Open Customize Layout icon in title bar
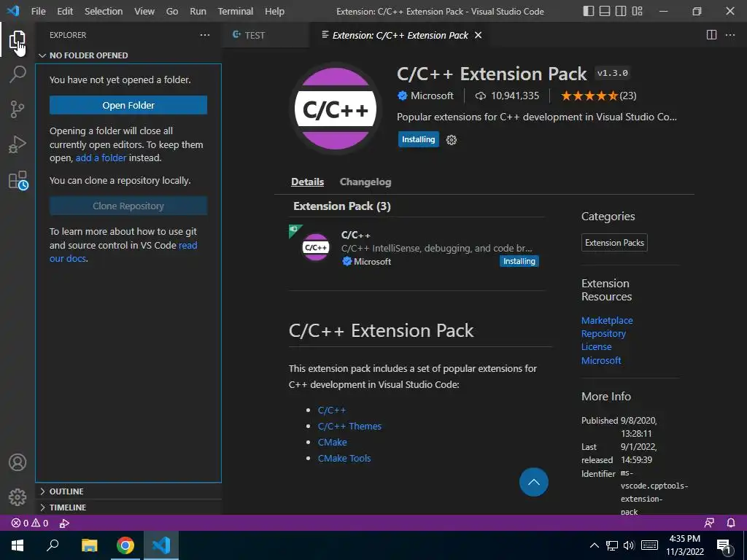The image size is (747, 560). [637, 11]
